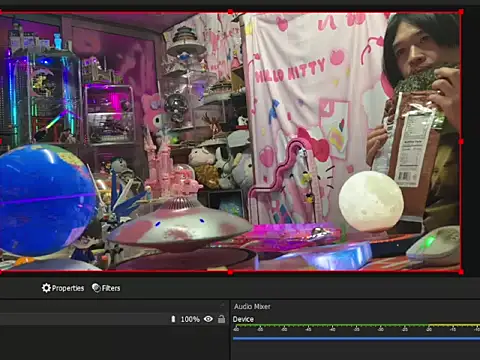Toggle the padlock on the source row
The height and width of the screenshot is (360, 480).
221,319
